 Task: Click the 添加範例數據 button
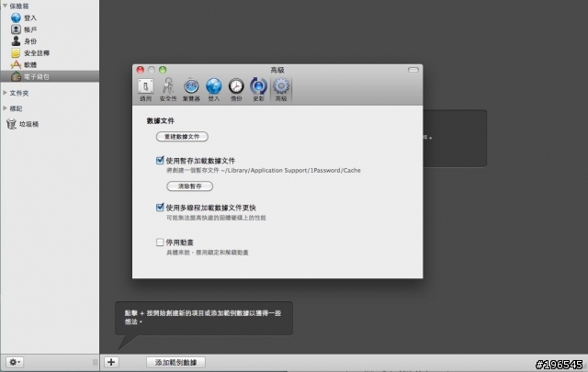(x=175, y=362)
